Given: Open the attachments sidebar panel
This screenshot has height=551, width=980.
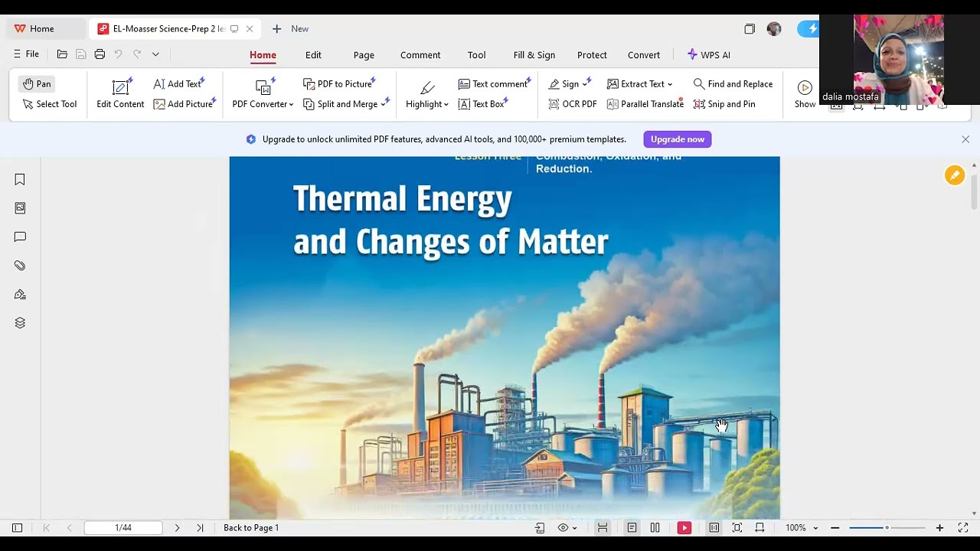Looking at the screenshot, I should click(20, 266).
